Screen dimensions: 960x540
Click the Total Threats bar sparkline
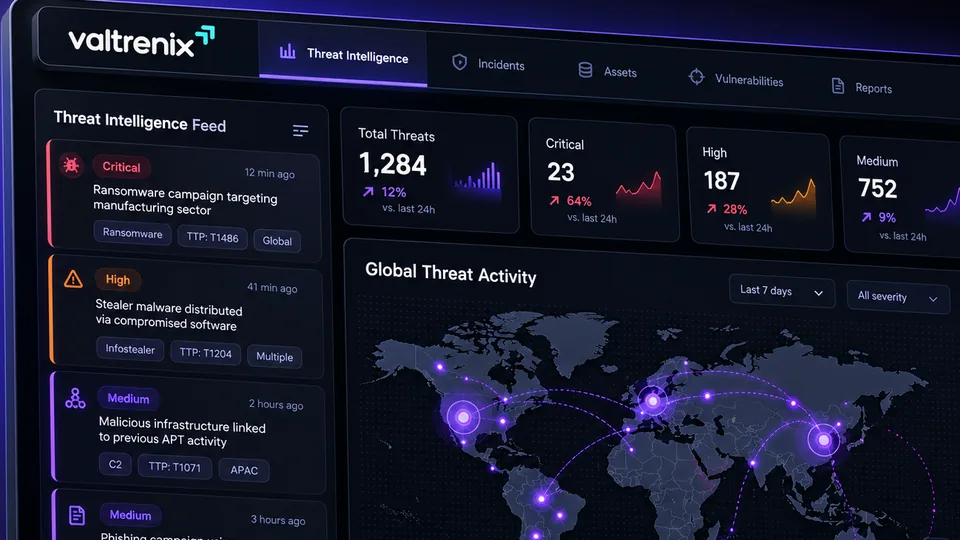[x=478, y=178]
